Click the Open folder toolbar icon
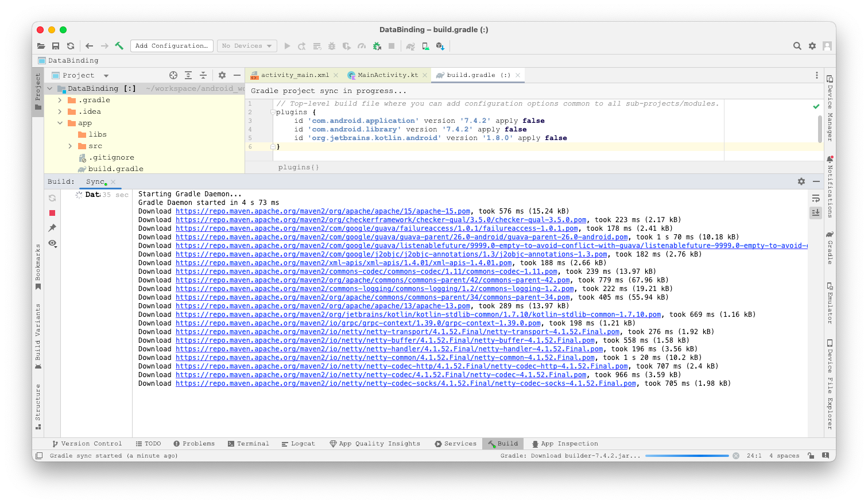Screen dimensions: 868x504 coord(41,46)
